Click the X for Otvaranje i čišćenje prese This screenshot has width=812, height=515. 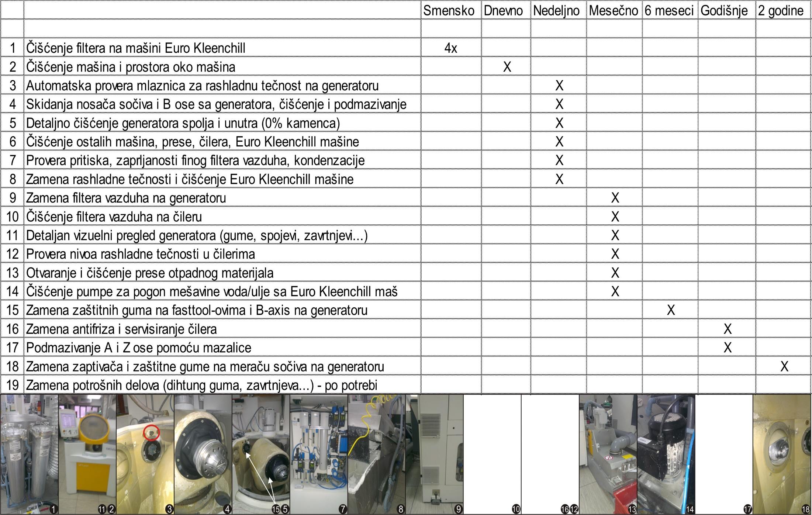coord(615,273)
